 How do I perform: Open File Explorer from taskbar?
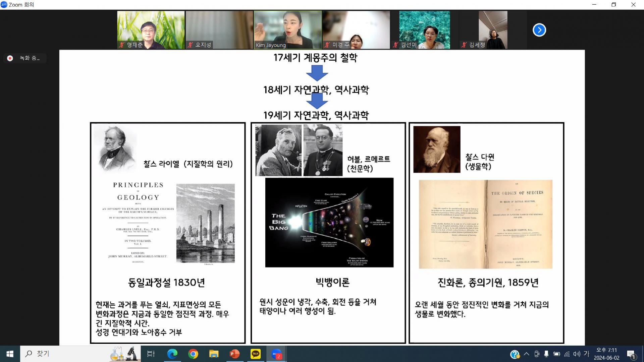[214, 354]
